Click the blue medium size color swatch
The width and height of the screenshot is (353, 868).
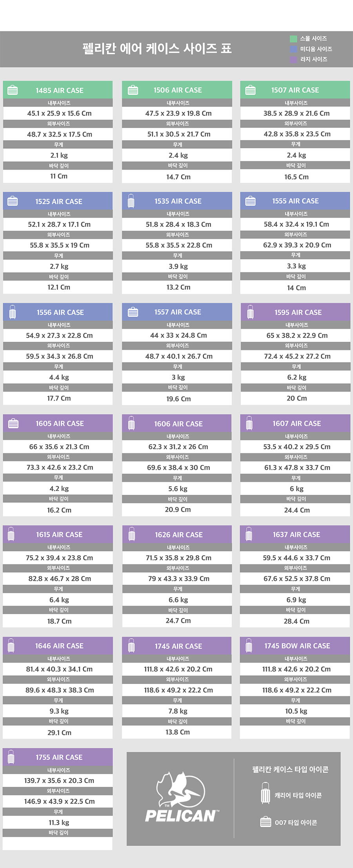[293, 49]
